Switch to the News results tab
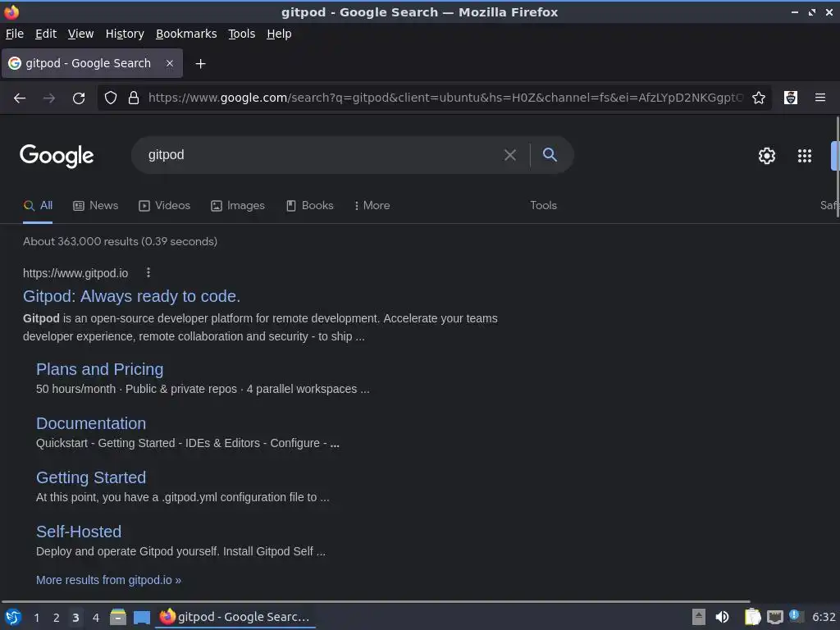Screen dimensions: 840x630 [x=95, y=205]
